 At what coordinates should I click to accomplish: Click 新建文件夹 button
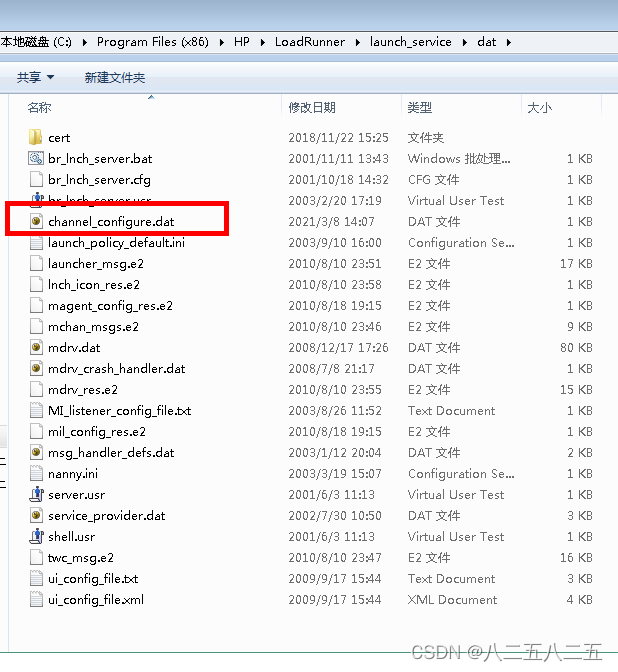(114, 77)
